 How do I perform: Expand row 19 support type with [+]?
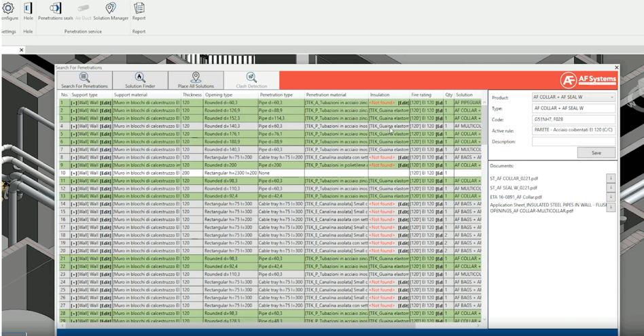[x=74, y=243]
